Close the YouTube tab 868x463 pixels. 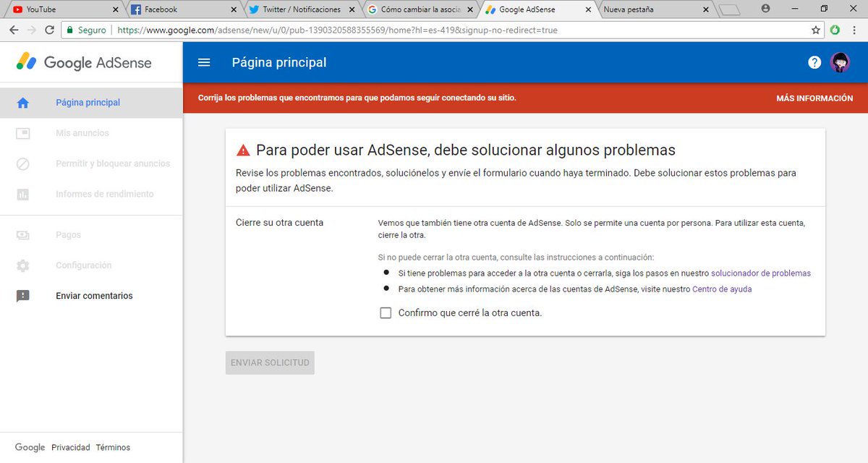115,10
